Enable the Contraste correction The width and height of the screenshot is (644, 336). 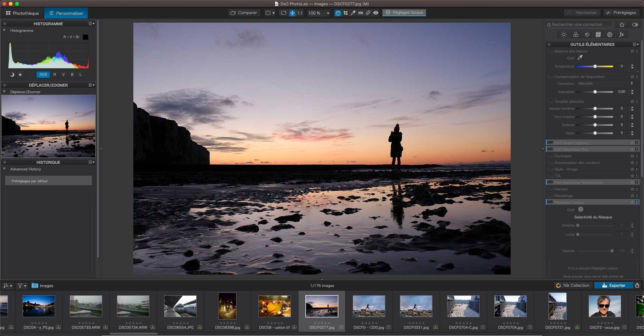(x=550, y=156)
